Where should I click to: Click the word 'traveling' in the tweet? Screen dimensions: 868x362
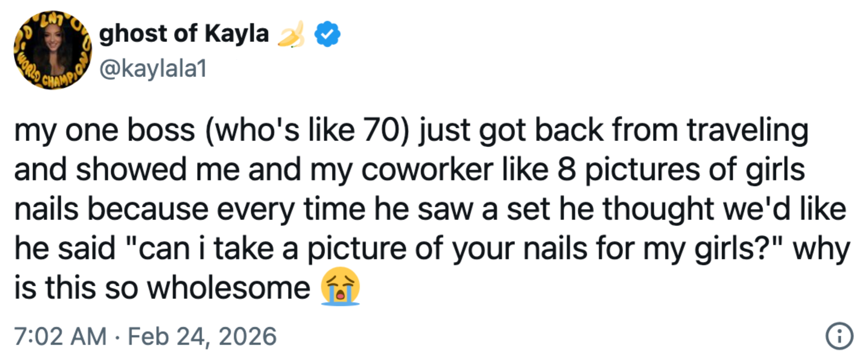tap(747, 130)
